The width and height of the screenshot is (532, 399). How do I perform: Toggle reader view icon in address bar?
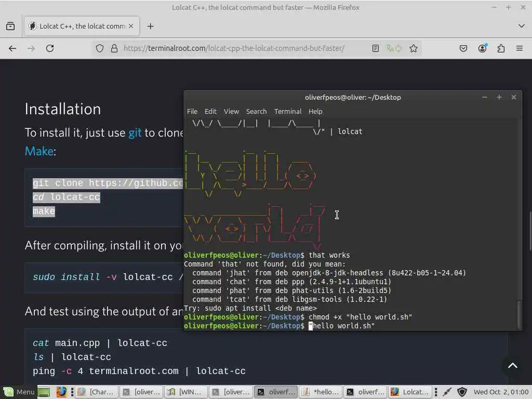pyautogui.click(x=376, y=48)
